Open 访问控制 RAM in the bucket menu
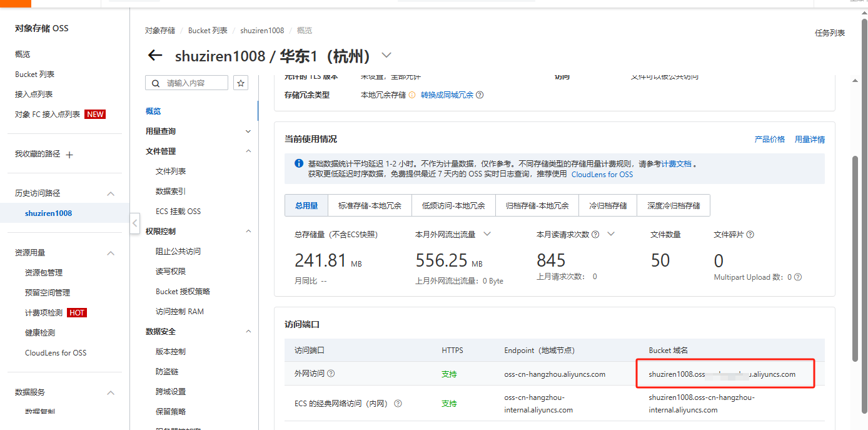The height and width of the screenshot is (430, 868). (x=179, y=312)
